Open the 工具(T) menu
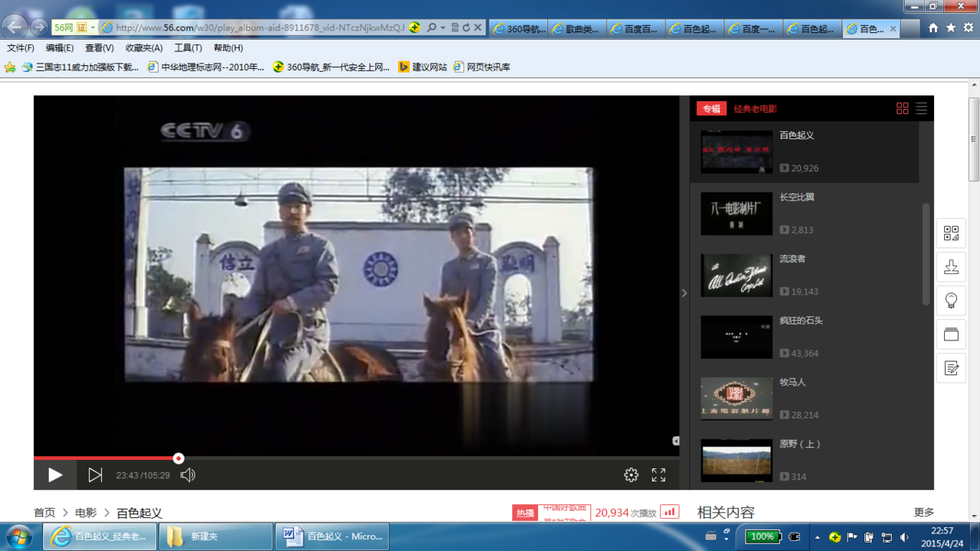 click(x=188, y=48)
